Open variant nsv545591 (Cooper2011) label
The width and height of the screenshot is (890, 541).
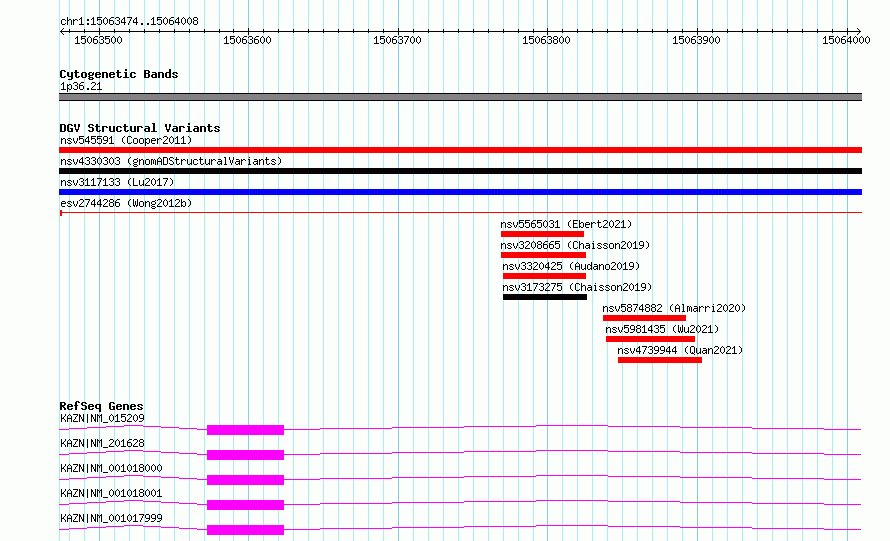pos(126,140)
